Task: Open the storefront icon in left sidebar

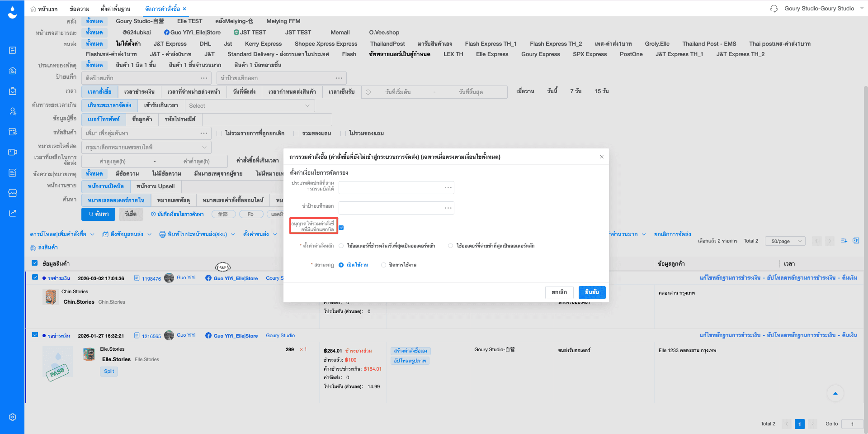Action: (13, 193)
